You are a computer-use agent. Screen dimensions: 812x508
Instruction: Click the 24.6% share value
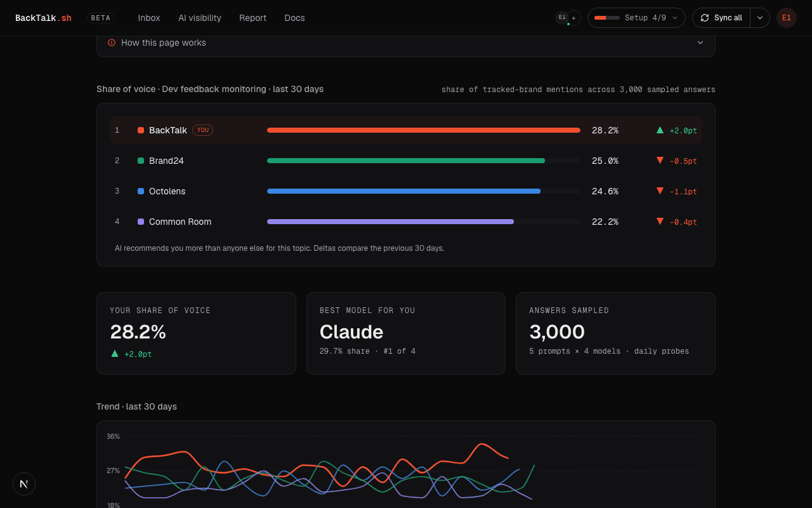pyautogui.click(x=605, y=191)
